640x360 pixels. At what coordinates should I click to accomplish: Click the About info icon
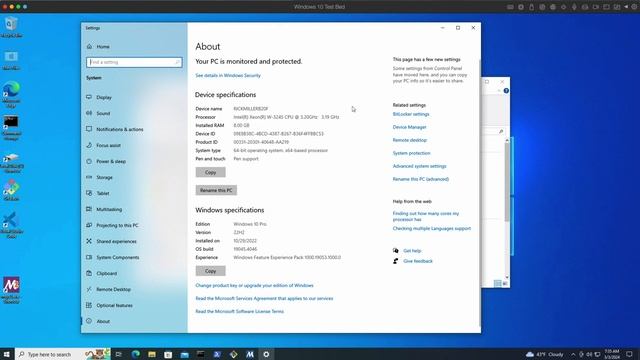tap(89, 321)
